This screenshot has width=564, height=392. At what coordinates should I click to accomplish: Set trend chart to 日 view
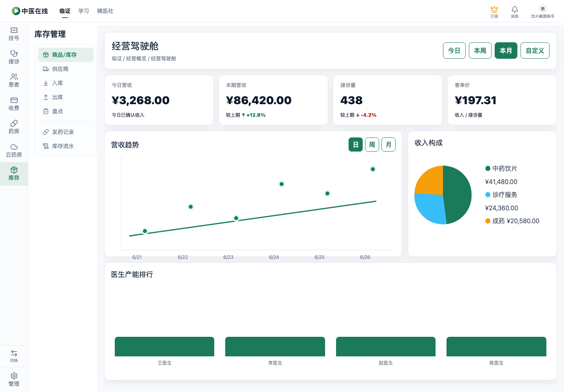coord(356,145)
